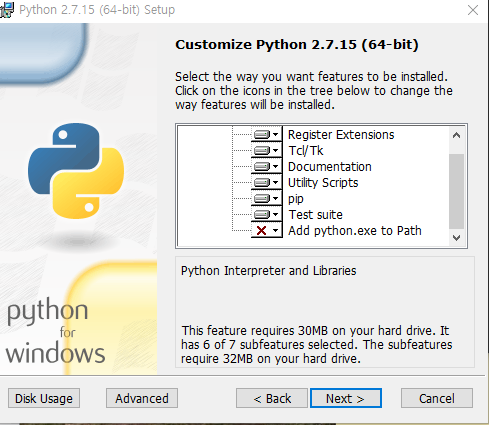The height and width of the screenshot is (425, 489).
Task: Proceed with the Next button
Action: click(346, 398)
